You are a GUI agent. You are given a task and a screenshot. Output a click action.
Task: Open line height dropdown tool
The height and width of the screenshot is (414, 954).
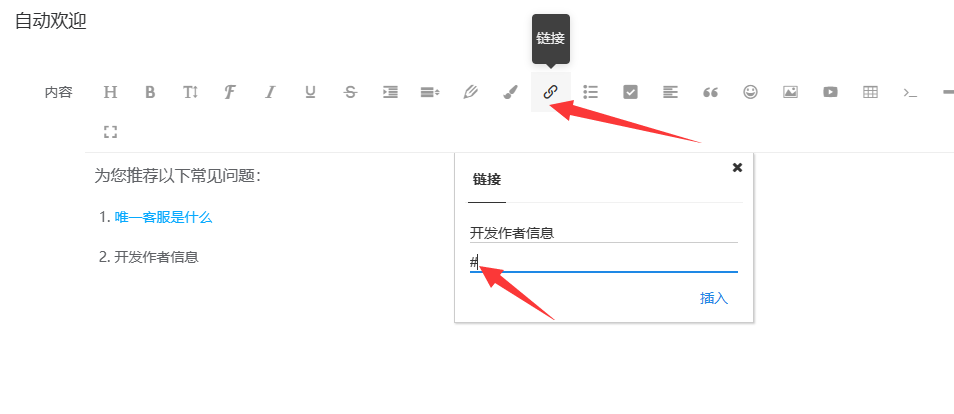tap(430, 92)
